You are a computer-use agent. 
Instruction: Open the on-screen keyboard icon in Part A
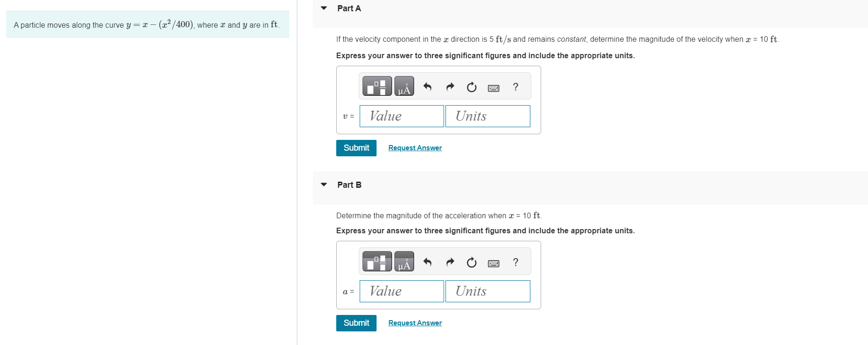tap(493, 87)
